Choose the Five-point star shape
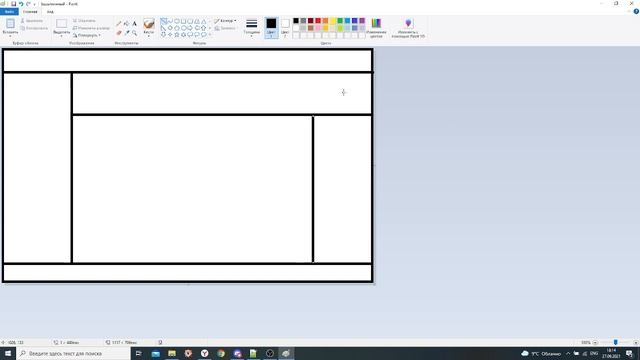This screenshot has height=360, width=640. click(177, 35)
